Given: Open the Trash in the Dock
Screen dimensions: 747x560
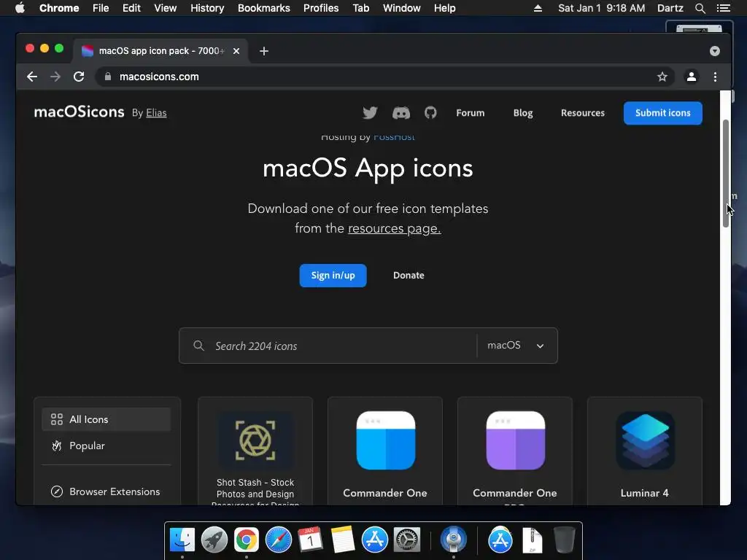Looking at the screenshot, I should coord(565,540).
